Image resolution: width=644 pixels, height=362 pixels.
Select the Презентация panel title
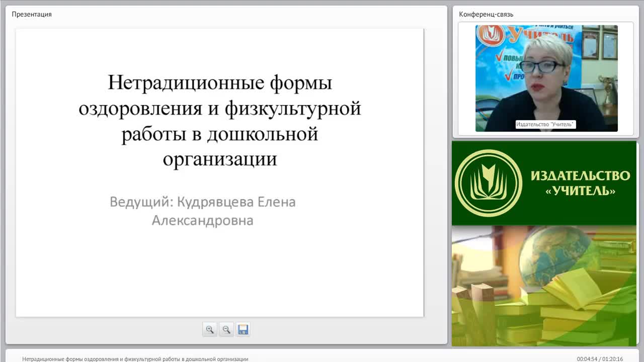pos(32,14)
